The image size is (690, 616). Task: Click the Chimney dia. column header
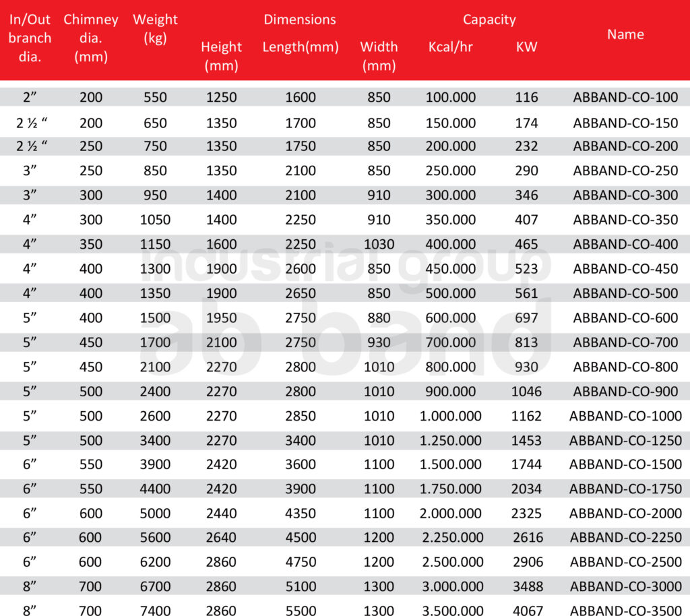[91, 38]
